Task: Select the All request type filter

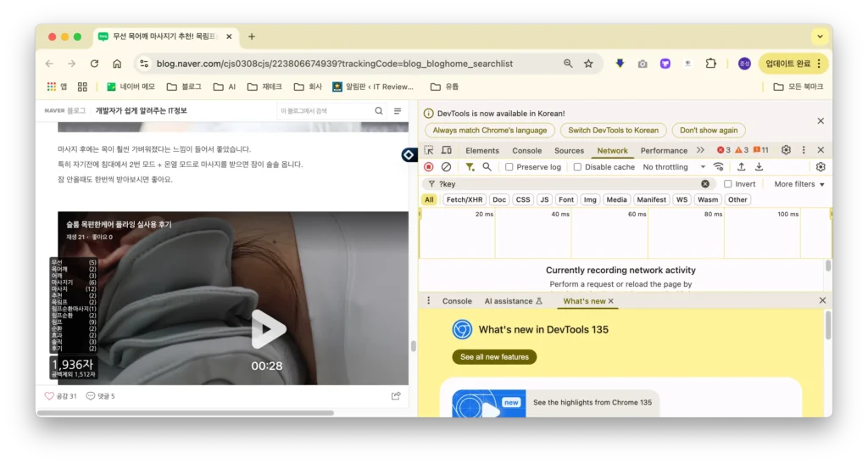Action: [429, 200]
